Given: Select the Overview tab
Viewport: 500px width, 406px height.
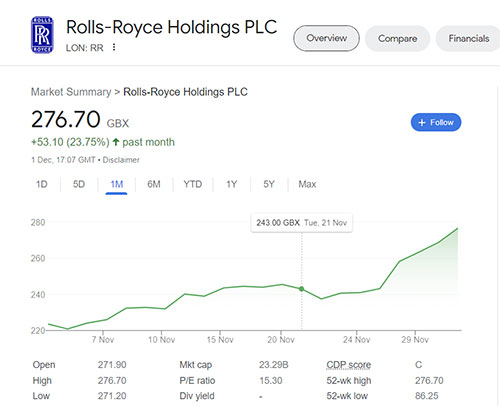Looking at the screenshot, I should pyautogui.click(x=326, y=38).
